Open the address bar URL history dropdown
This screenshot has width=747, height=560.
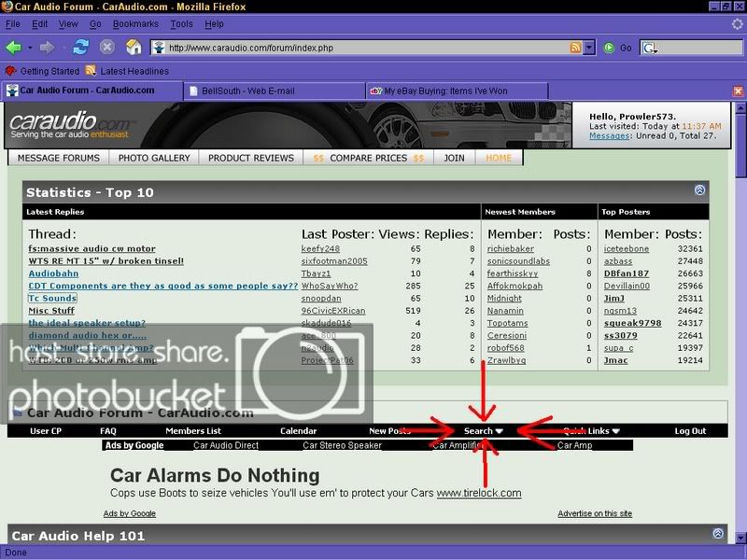pyautogui.click(x=589, y=48)
